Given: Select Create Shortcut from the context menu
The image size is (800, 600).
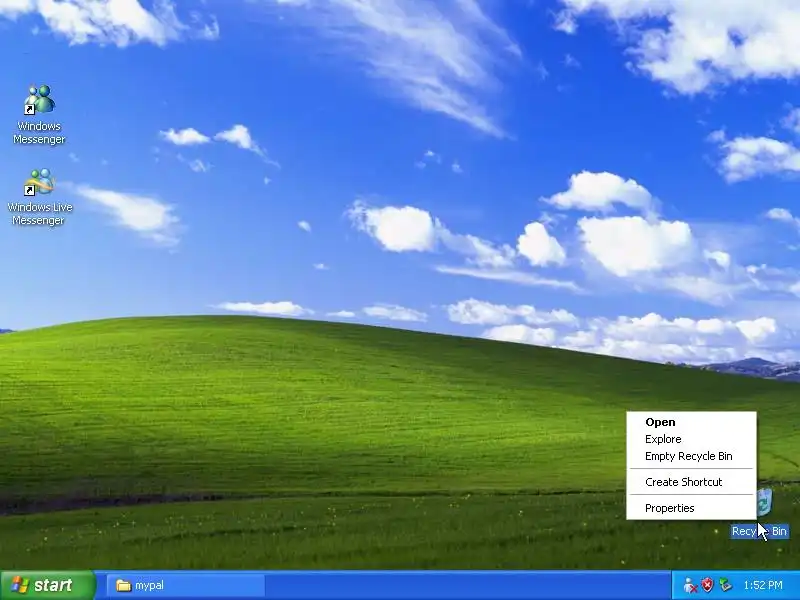Looking at the screenshot, I should tap(691, 482).
